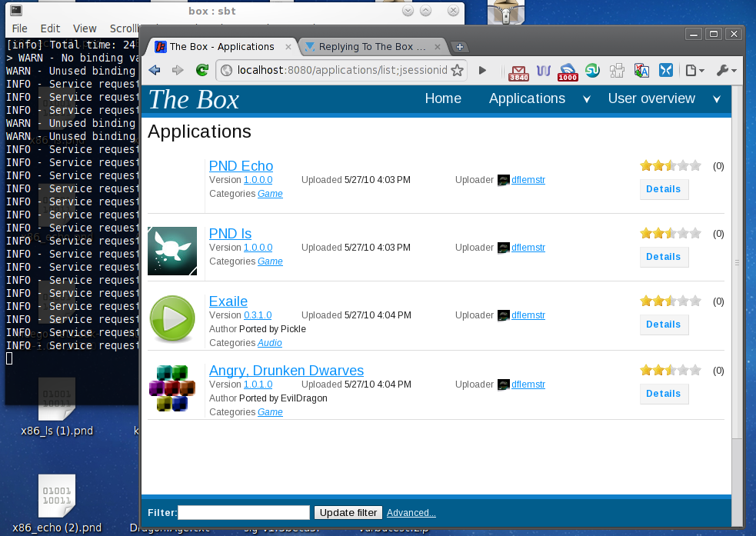Click Details button for Exaile

[x=664, y=325]
